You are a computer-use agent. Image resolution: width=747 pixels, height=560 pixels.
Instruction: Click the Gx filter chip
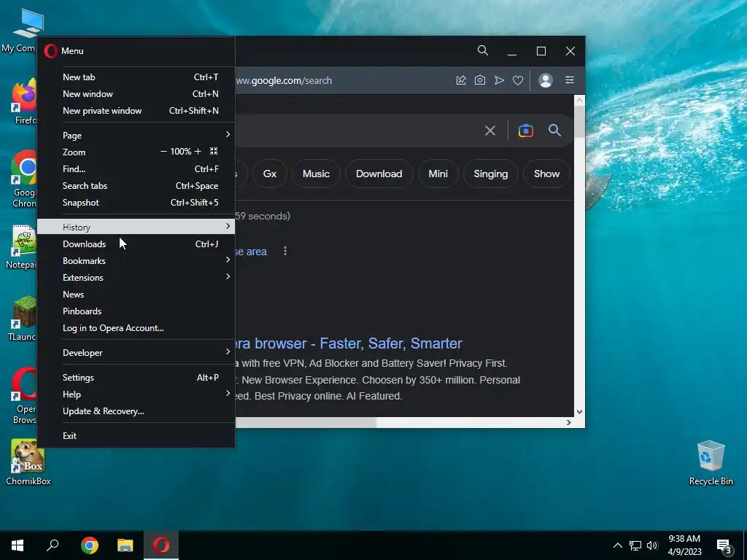point(270,174)
